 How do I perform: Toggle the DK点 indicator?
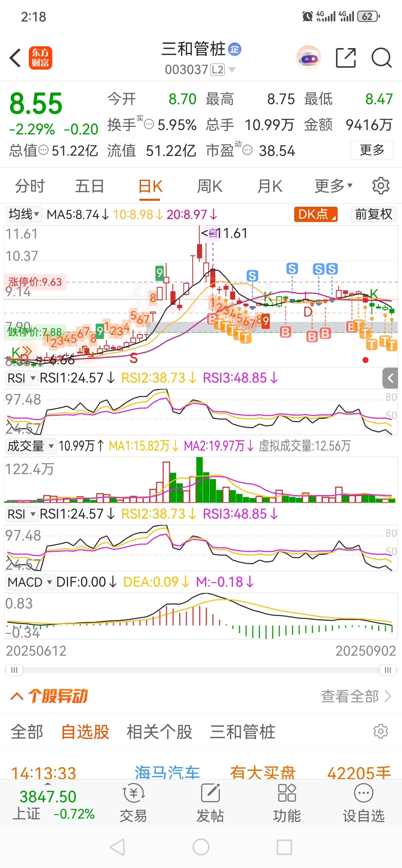pos(316,214)
